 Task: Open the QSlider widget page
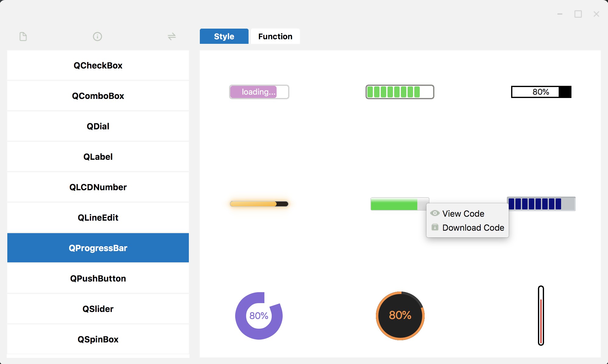pyautogui.click(x=98, y=309)
